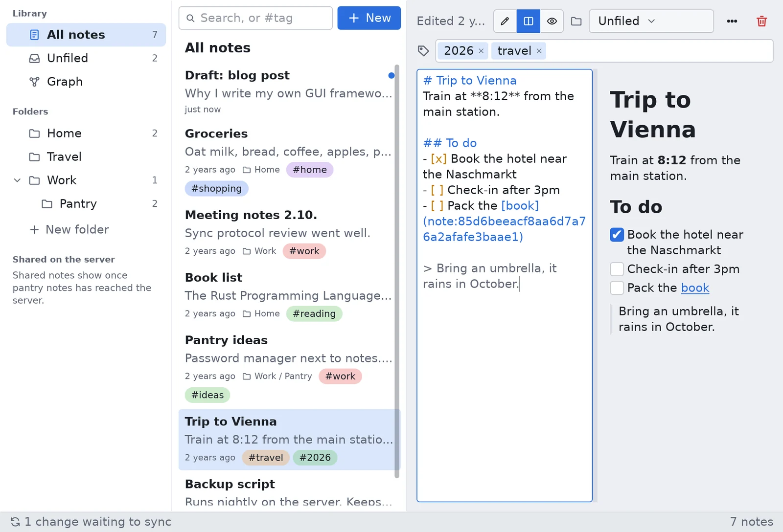Screen dimensions: 783x532
Task: Create a note with the New button
Action: [369, 18]
